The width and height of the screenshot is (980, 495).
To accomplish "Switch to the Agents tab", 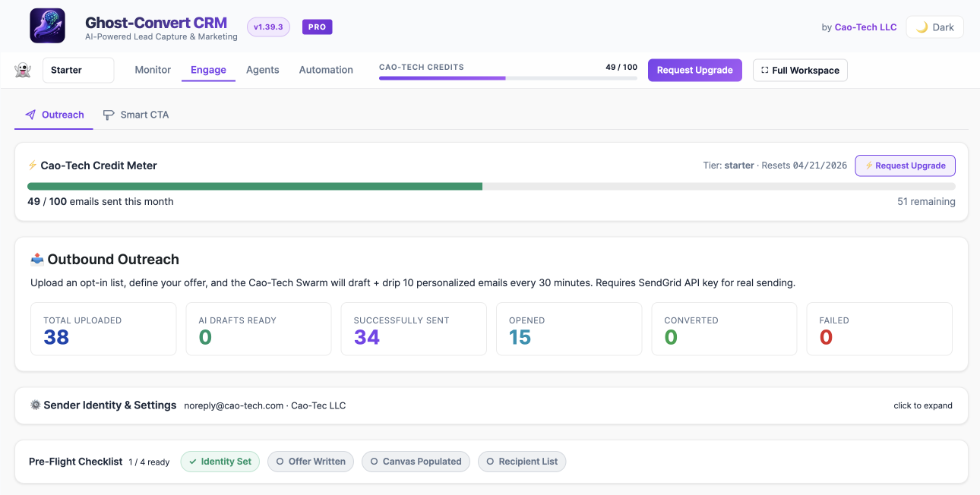I will coord(263,70).
